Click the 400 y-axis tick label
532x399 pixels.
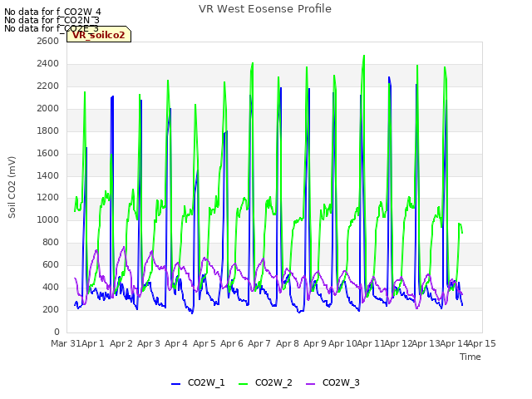pos(51,287)
